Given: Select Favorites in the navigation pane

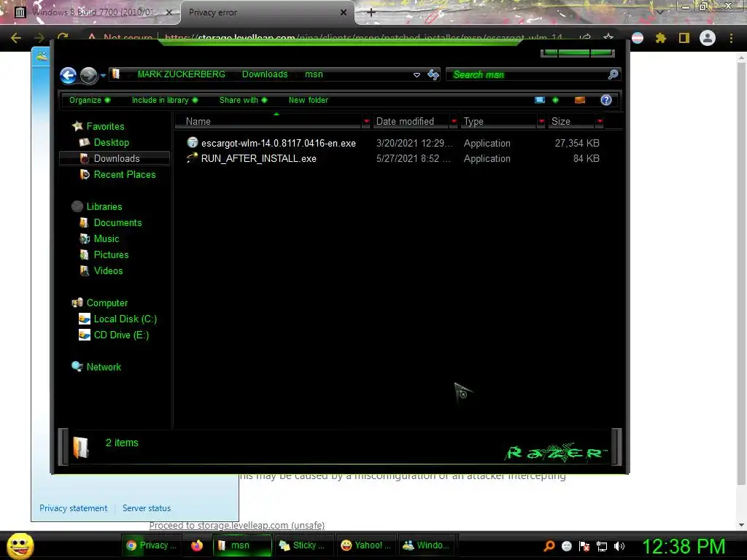Looking at the screenshot, I should (105, 126).
